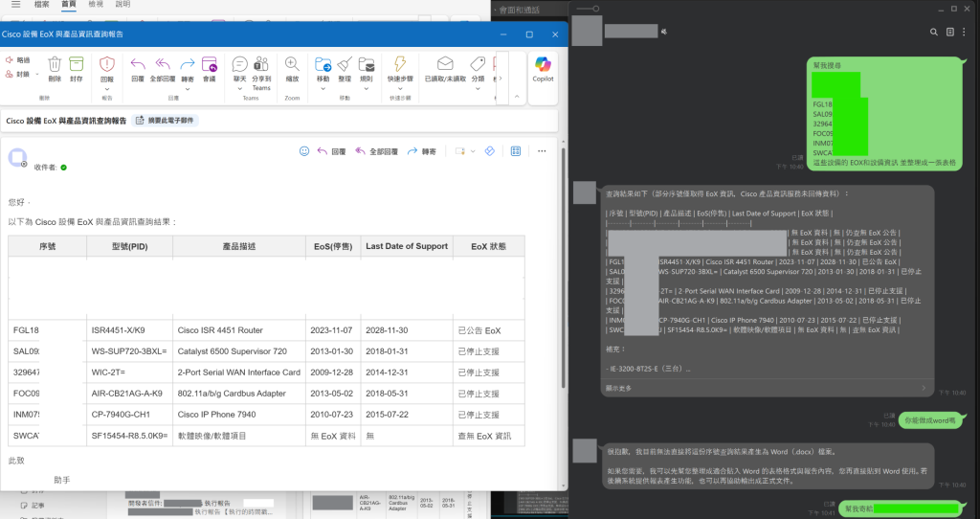The height and width of the screenshot is (519, 980).
Task: Open the chat window vertical dots menu
Action: (964, 32)
